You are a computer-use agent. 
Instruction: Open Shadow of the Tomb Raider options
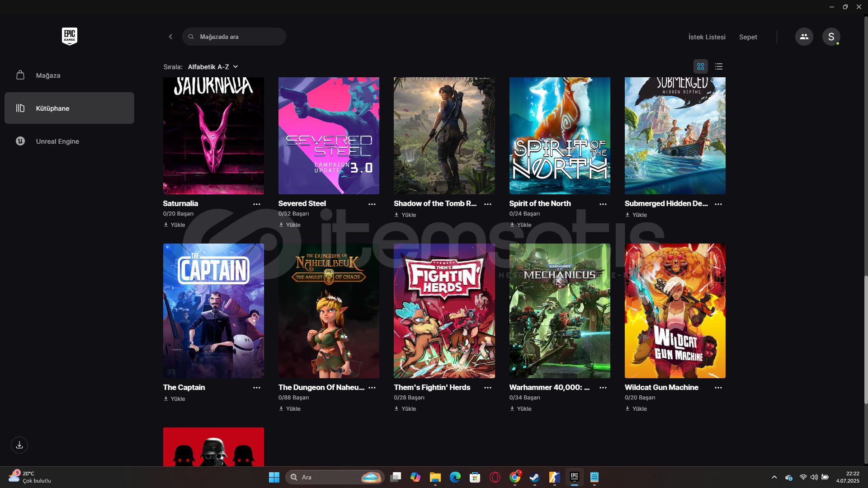point(488,204)
